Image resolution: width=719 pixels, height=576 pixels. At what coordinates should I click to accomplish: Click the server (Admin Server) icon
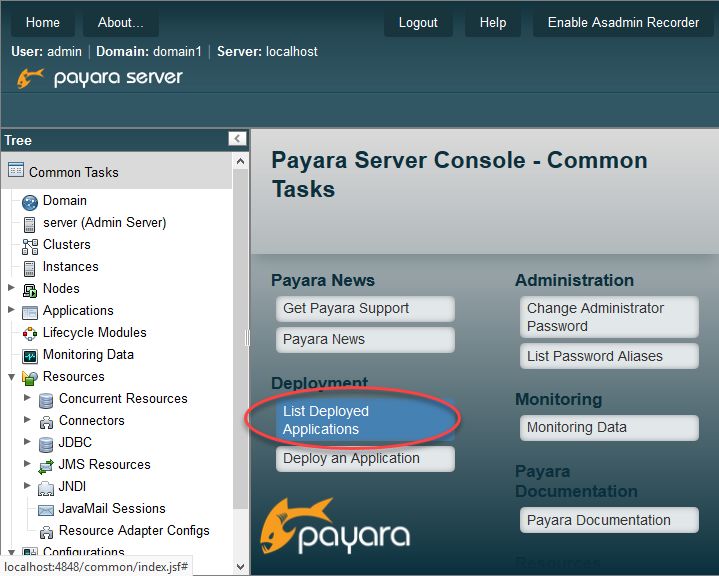click(29, 225)
